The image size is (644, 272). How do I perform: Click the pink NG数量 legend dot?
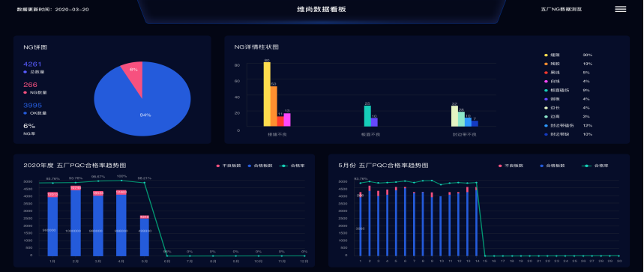(25, 92)
